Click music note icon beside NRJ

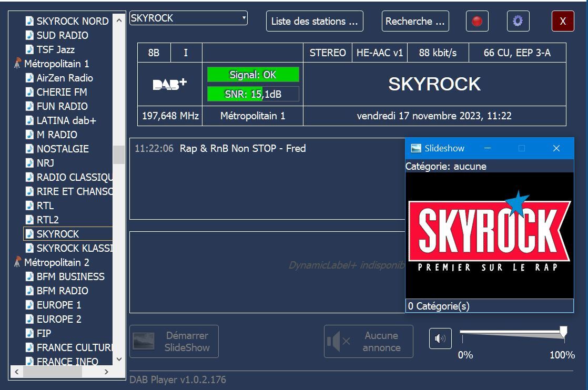(29, 162)
